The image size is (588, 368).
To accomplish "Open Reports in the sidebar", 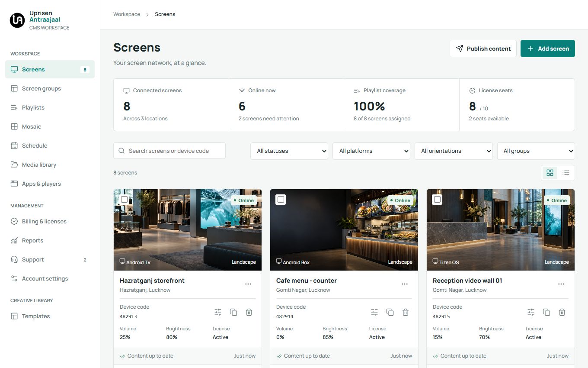I will [50, 240].
